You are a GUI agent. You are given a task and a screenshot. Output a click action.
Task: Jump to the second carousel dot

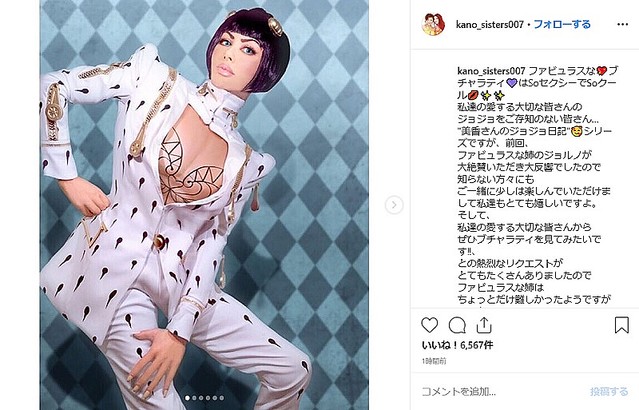coord(194,398)
